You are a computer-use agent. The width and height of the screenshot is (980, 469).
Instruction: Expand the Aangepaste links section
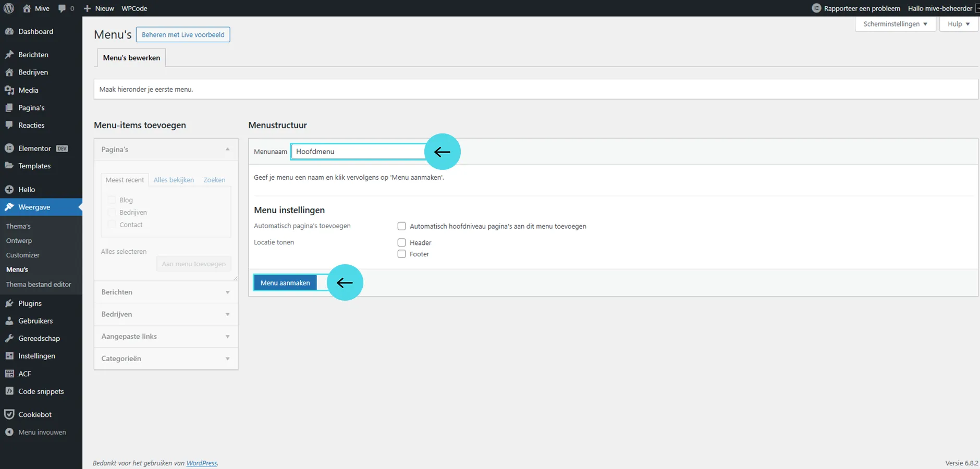[166, 337]
